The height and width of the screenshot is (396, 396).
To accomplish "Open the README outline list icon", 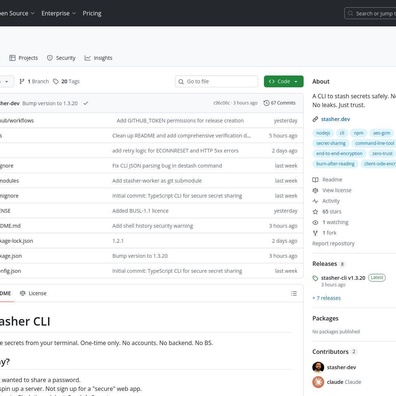I will pos(294,293).
